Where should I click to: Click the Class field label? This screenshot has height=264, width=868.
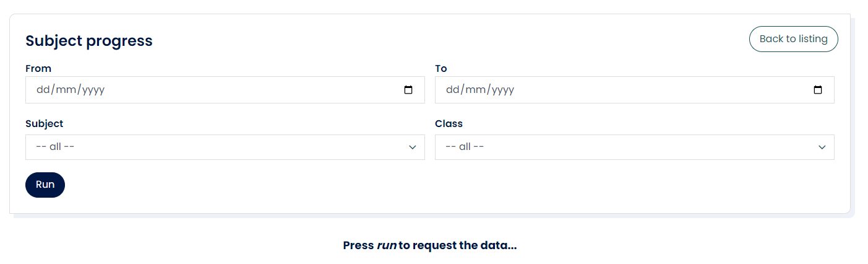pos(449,123)
